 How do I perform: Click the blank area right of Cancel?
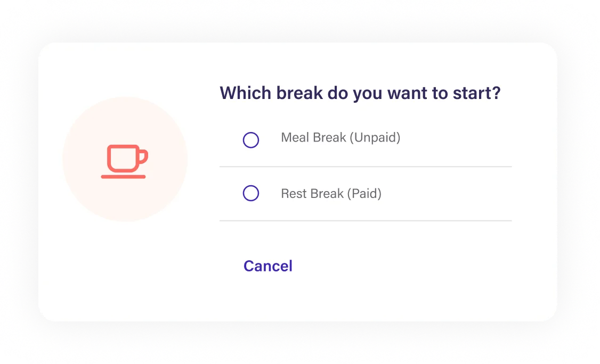402,266
